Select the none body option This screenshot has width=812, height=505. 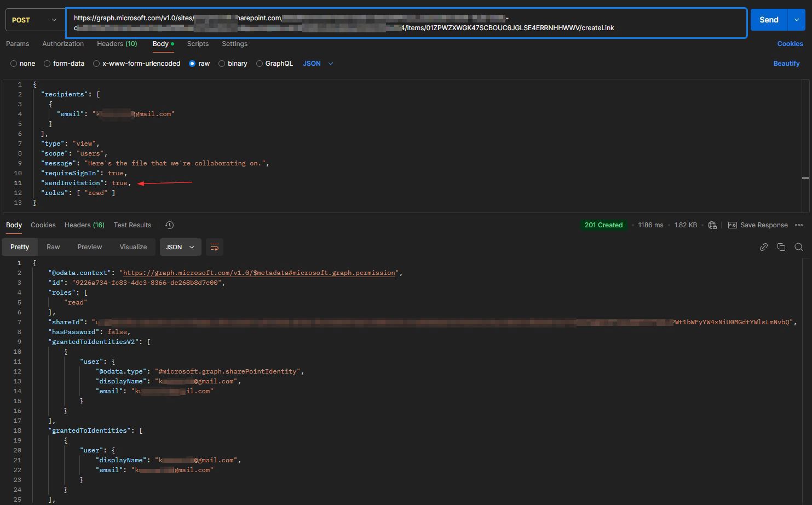click(23, 64)
